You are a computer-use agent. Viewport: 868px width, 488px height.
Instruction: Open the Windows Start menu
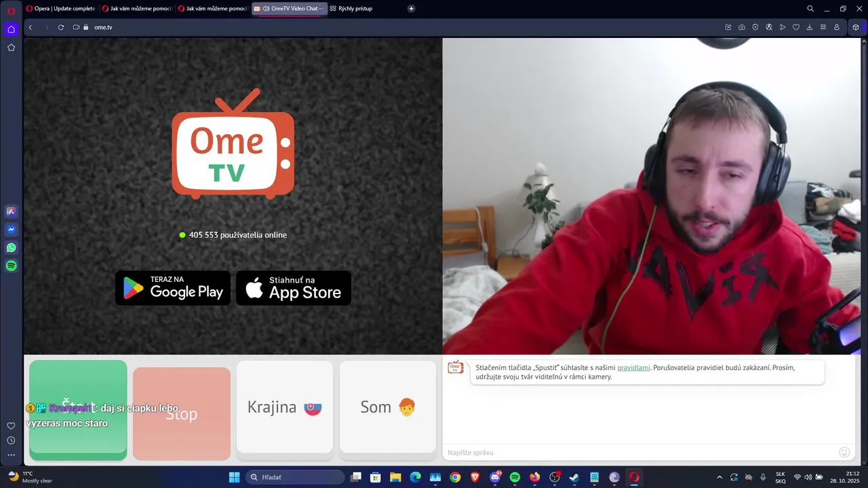pyautogui.click(x=234, y=477)
